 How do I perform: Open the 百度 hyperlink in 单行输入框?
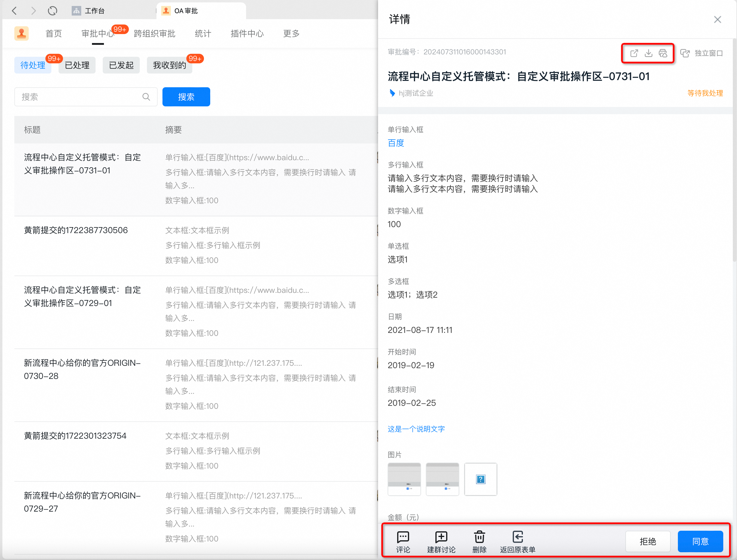(x=396, y=143)
